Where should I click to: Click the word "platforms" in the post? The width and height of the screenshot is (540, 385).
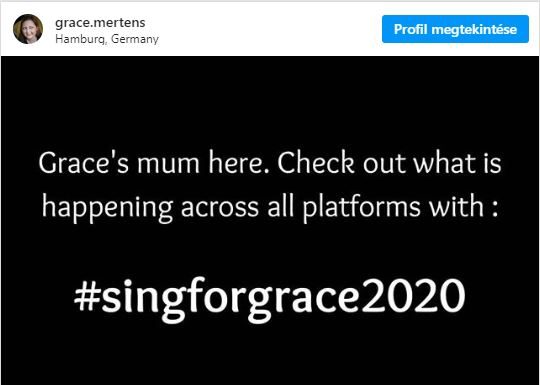[361, 207]
